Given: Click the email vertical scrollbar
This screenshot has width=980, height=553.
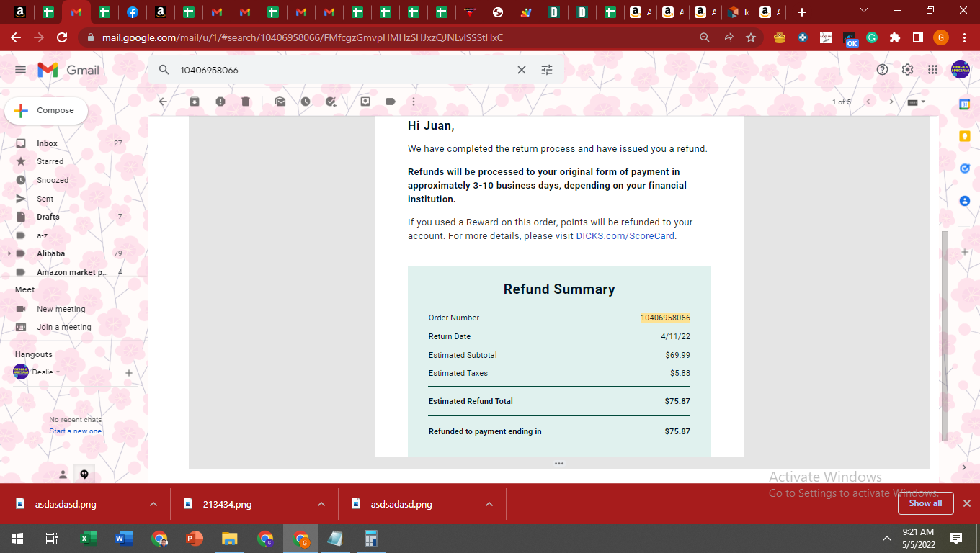Looking at the screenshot, I should 945,336.
